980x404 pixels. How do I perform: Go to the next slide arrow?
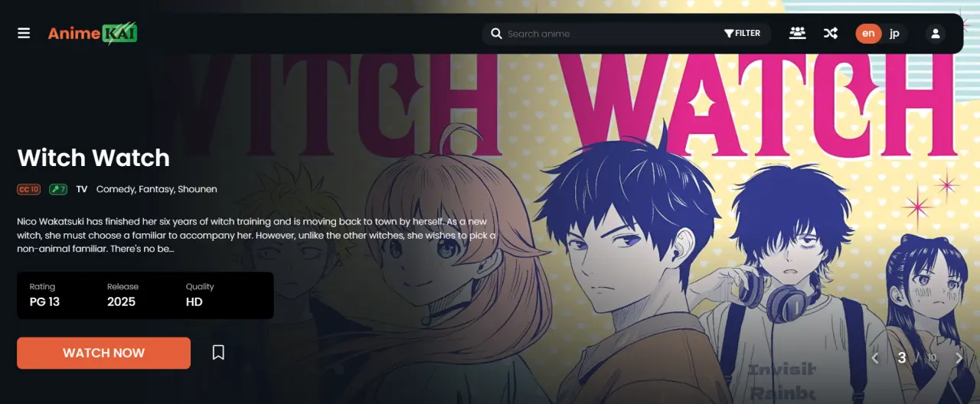point(959,358)
